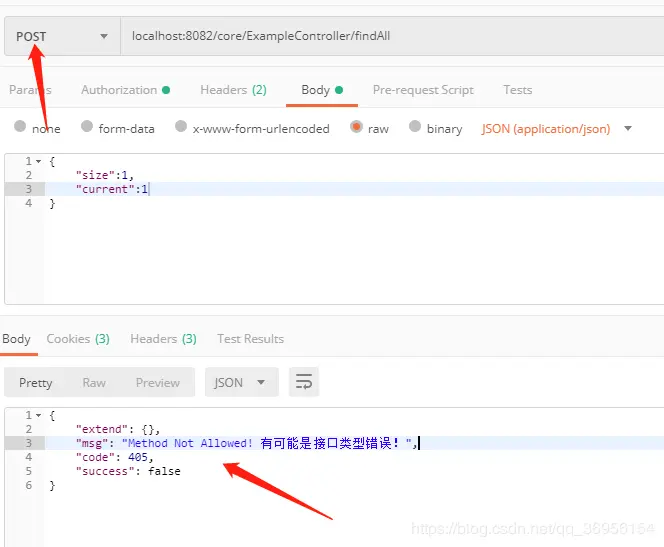
Task: Select the form-data radio button
Action: (87, 126)
